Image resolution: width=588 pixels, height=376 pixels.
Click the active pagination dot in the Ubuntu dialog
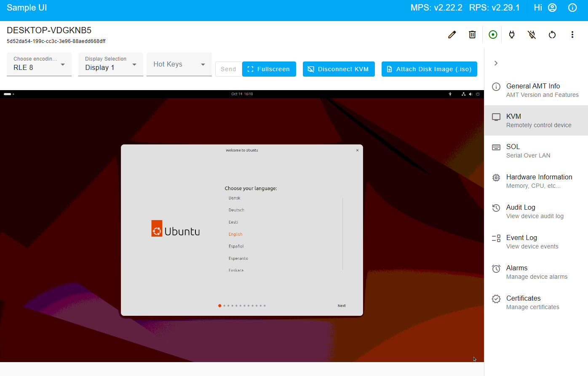coord(219,305)
